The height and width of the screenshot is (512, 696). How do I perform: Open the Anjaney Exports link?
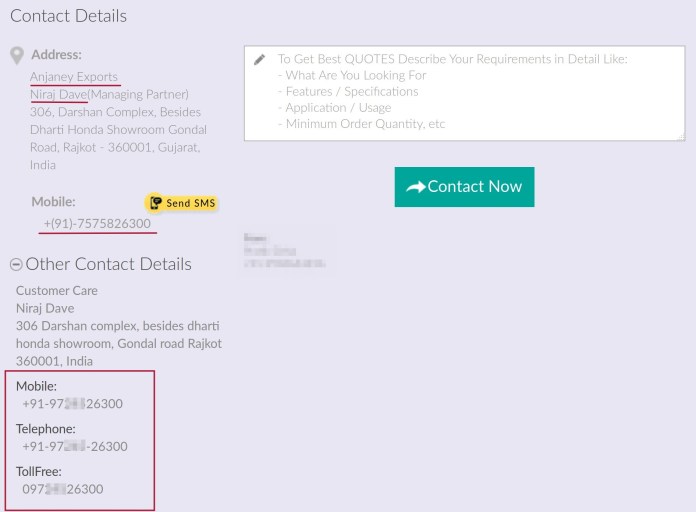pos(74,77)
